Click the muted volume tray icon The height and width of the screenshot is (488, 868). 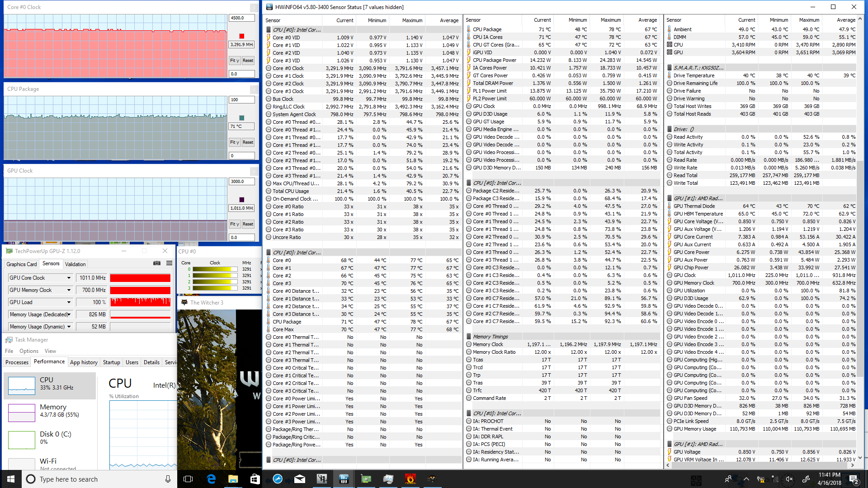pyautogui.click(x=789, y=479)
